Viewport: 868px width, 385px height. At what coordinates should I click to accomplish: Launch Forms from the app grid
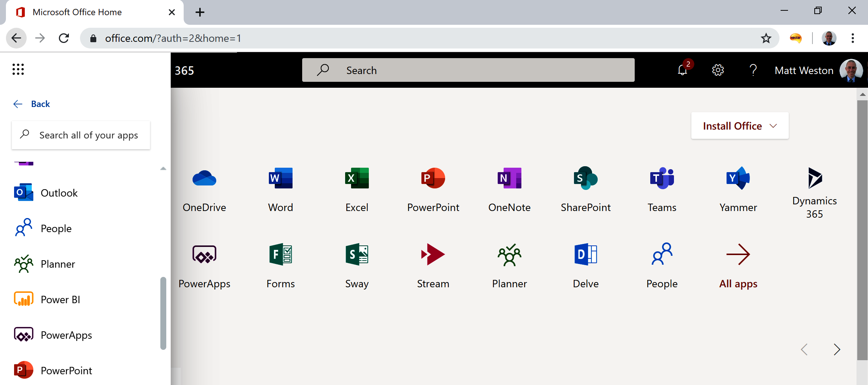281,267
